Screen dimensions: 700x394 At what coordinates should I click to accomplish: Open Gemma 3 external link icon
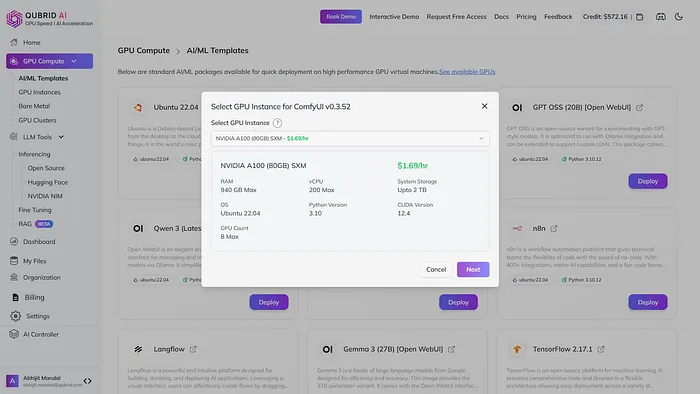[451, 349]
